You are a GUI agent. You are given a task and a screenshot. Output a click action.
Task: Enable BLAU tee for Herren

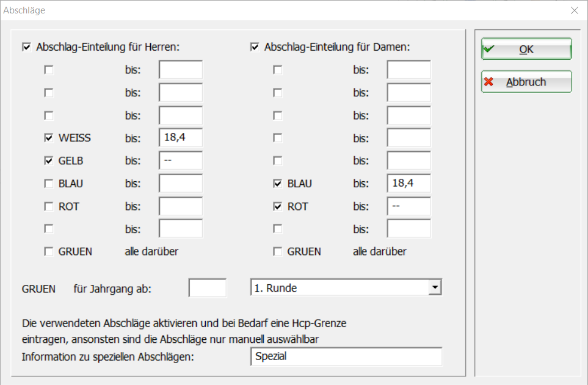pyautogui.click(x=49, y=184)
